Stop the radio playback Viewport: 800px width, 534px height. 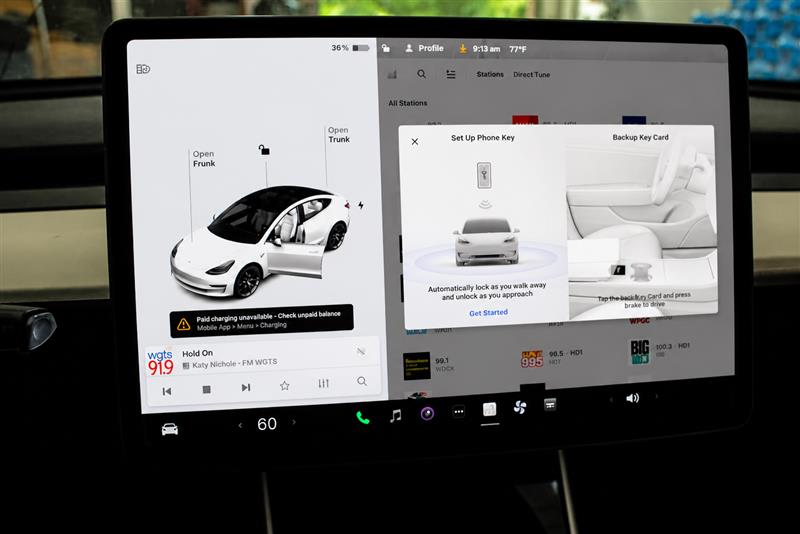pos(207,389)
